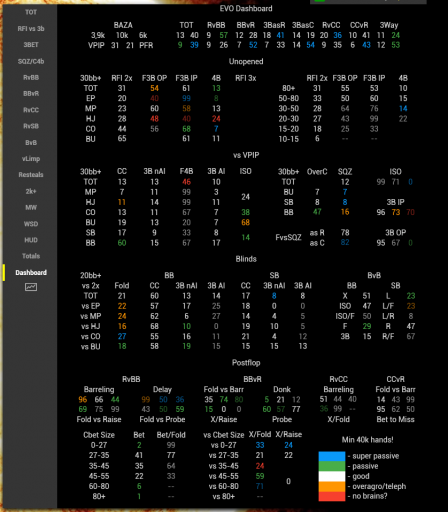Click the Unopened section heading

(246, 62)
